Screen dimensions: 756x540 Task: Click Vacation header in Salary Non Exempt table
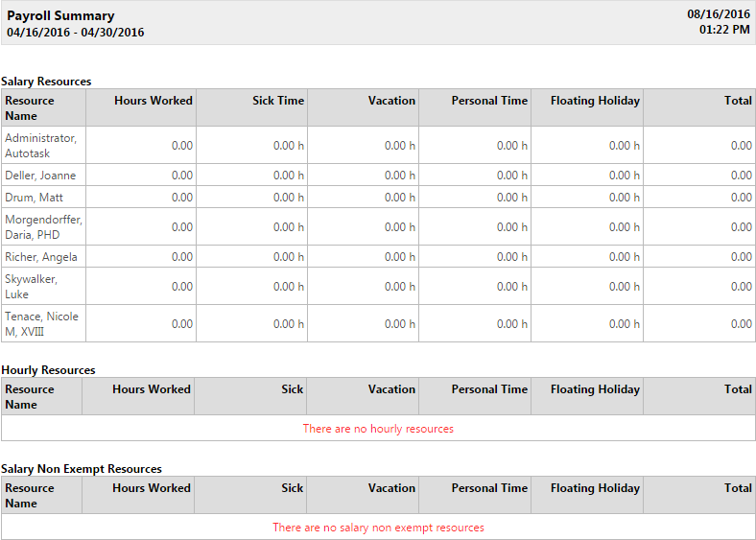pos(391,488)
